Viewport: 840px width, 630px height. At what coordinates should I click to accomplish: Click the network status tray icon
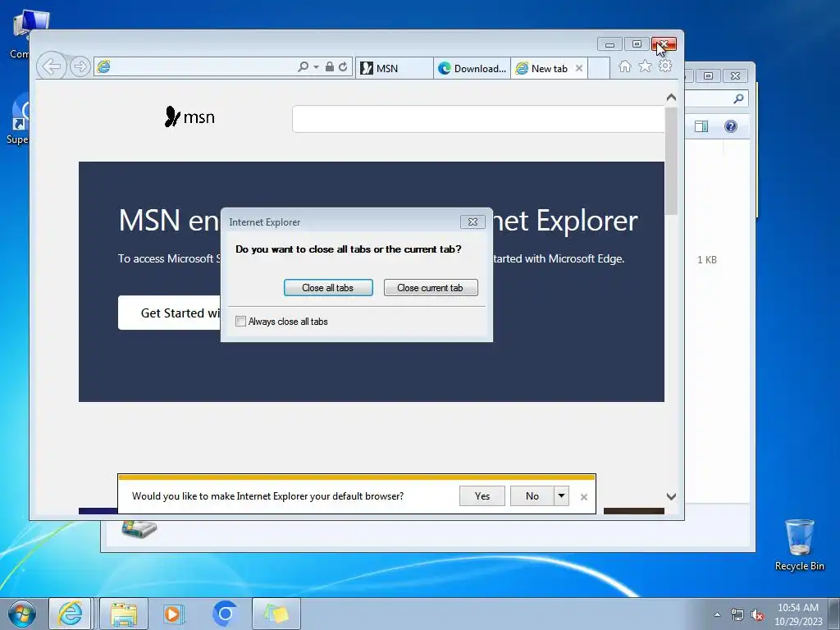point(737,615)
